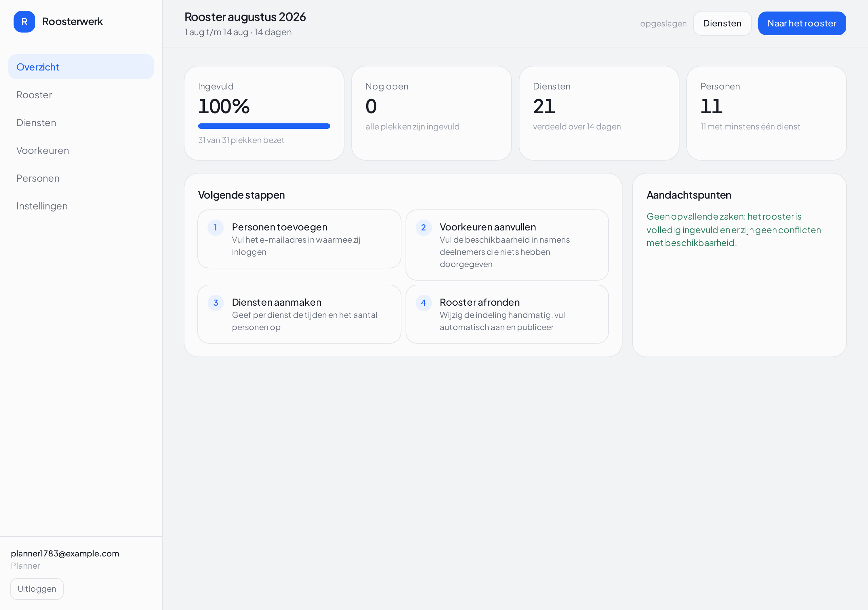
Task: Click '31 van 31 plekken bezet' text
Action: coord(241,140)
